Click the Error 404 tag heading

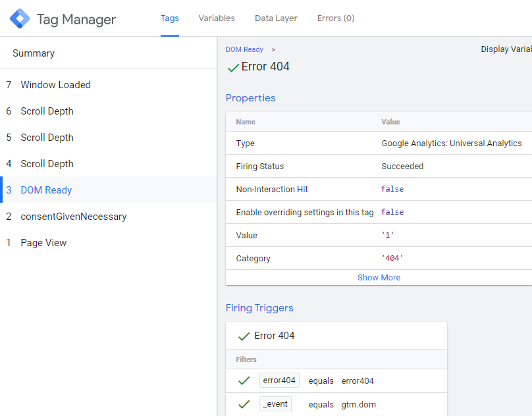click(x=265, y=66)
